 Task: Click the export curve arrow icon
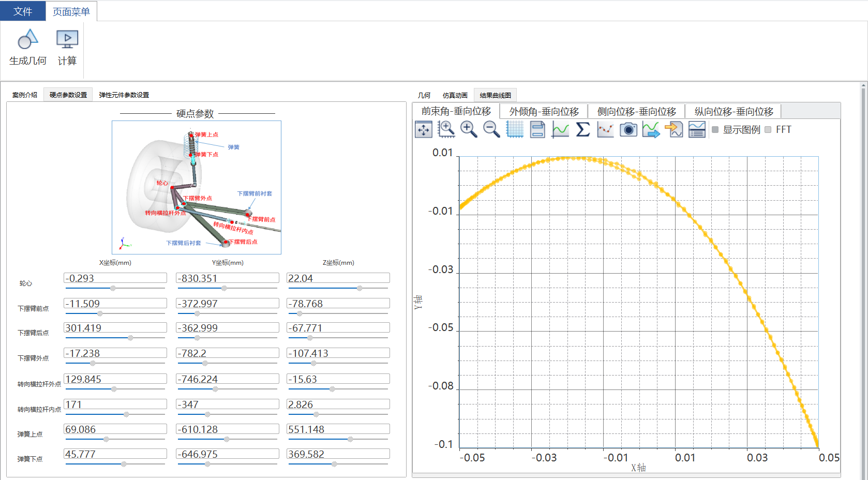(x=651, y=129)
